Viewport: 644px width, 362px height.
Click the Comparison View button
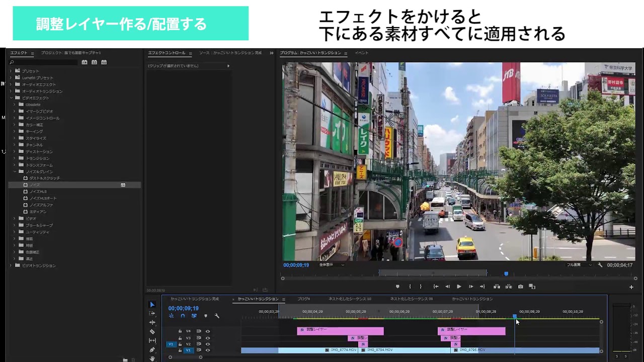[x=532, y=287]
